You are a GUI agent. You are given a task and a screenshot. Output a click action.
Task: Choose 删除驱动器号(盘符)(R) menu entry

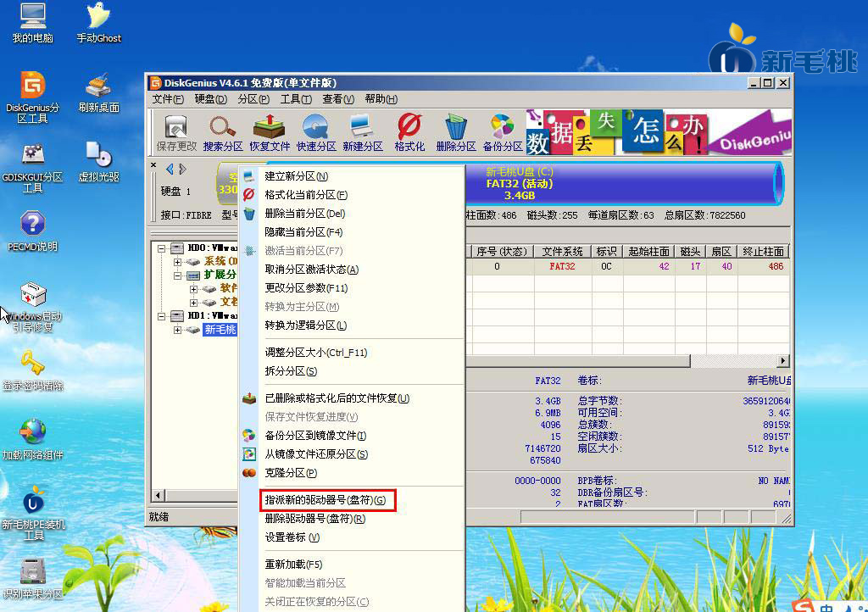[x=352, y=519]
